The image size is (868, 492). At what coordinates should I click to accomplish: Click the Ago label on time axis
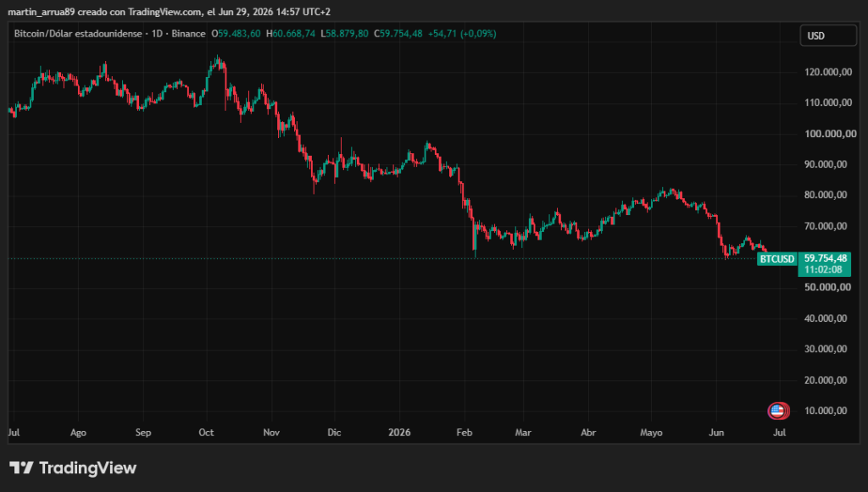click(x=78, y=433)
